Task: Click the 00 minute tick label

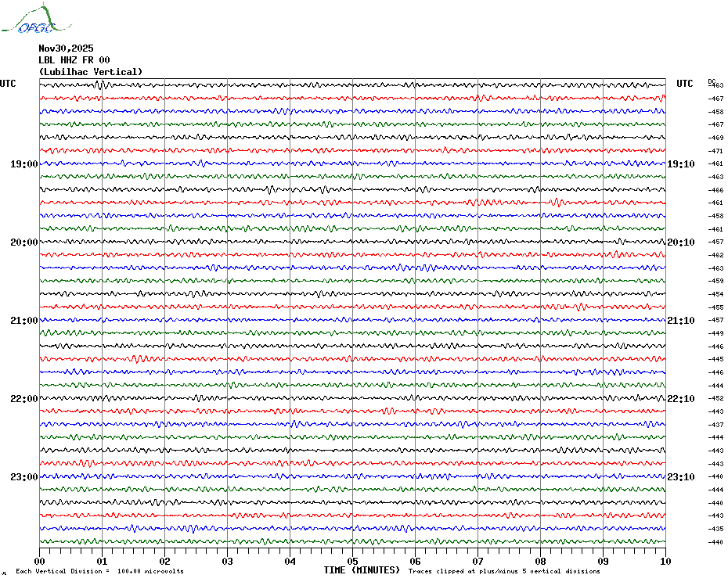Action: 39,561
